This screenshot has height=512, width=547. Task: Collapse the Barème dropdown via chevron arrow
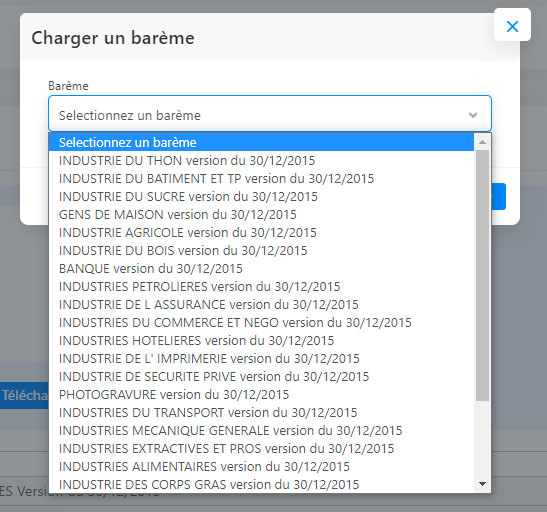point(473,115)
